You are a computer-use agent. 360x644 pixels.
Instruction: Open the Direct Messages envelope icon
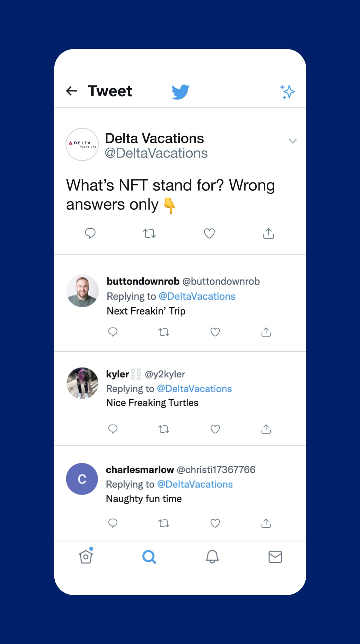(275, 557)
